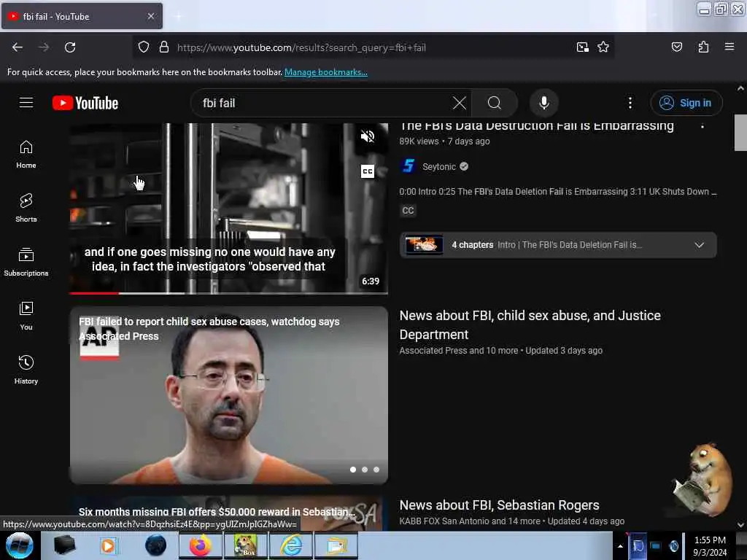Open News about FBI, Sebastian Rogers heading
747x560 pixels.
point(499,505)
